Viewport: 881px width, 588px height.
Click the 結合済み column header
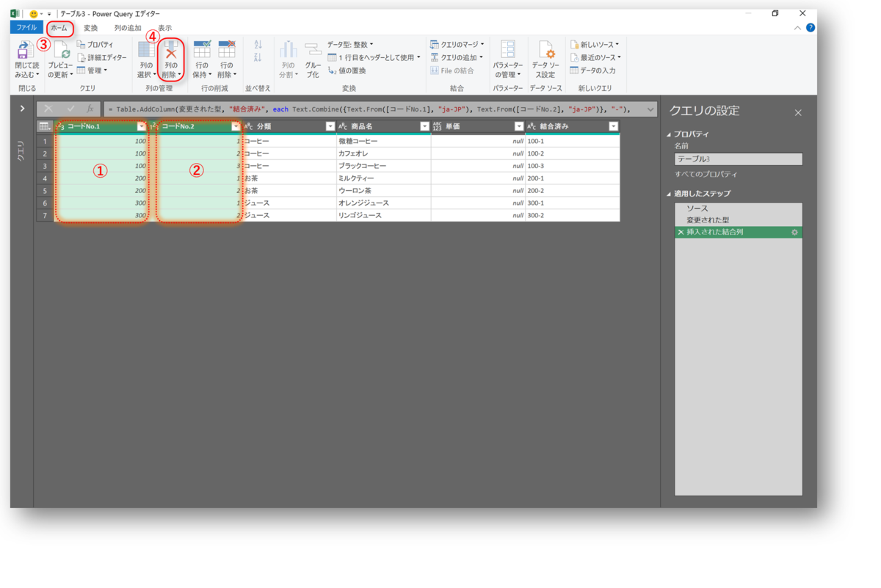[x=573, y=126]
